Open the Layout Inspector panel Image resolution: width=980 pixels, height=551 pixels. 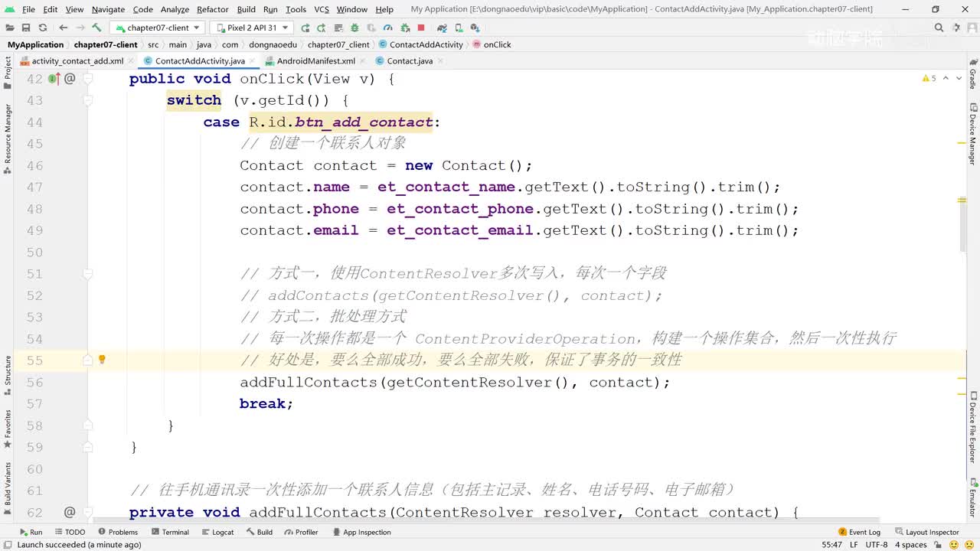926,532
